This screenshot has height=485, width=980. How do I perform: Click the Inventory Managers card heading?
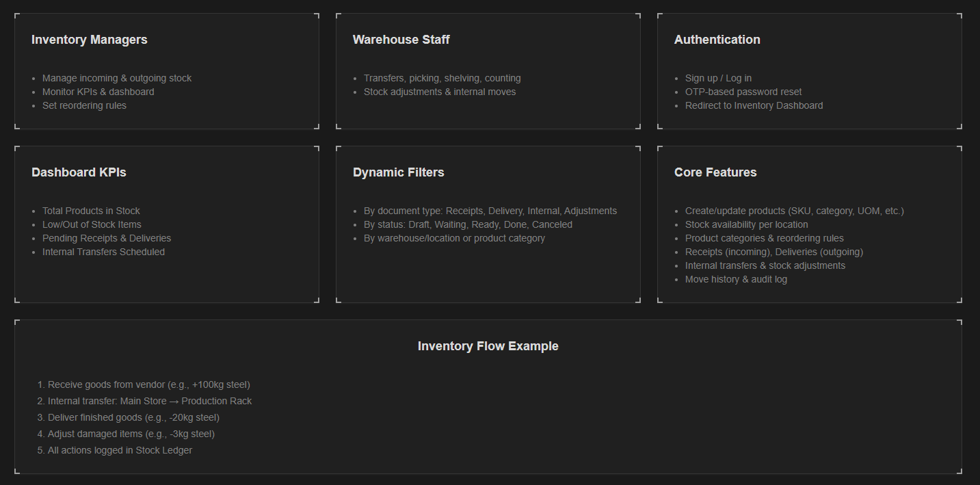pos(90,40)
